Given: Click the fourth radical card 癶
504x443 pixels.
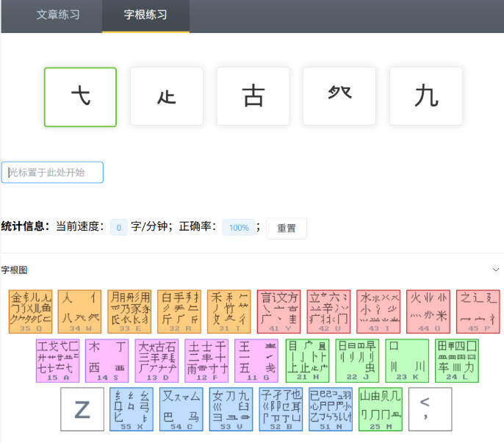Looking at the screenshot, I should pyautogui.click(x=339, y=96).
